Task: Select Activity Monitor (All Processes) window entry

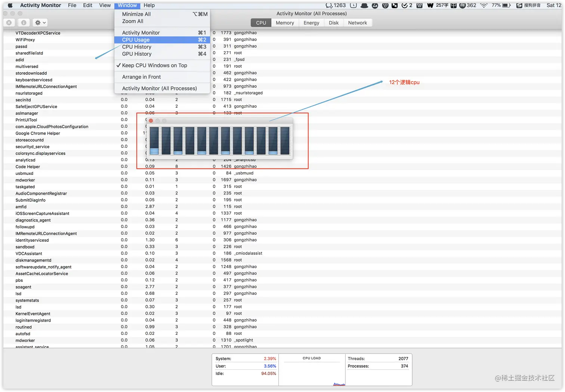Action: [x=162, y=89]
